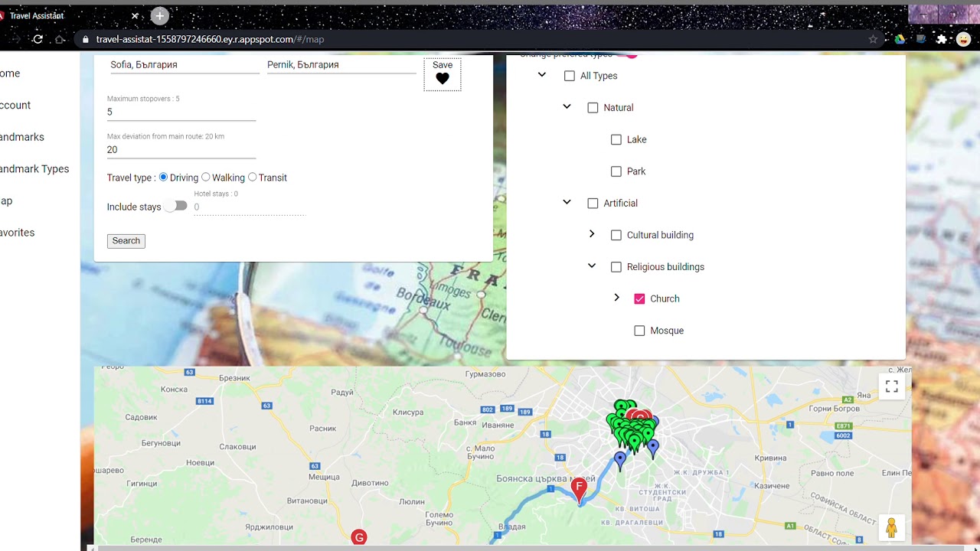Viewport: 980px width, 551px height.
Task: Check the Park checkbox
Action: click(x=616, y=171)
